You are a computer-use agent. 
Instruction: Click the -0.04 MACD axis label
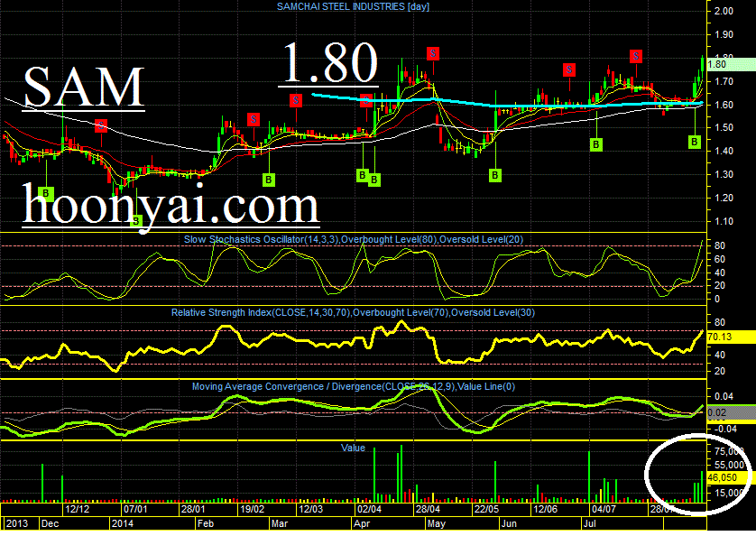tap(724, 429)
